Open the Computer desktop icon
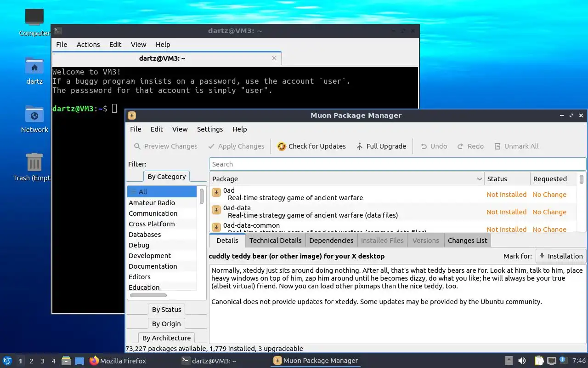 coord(34,17)
